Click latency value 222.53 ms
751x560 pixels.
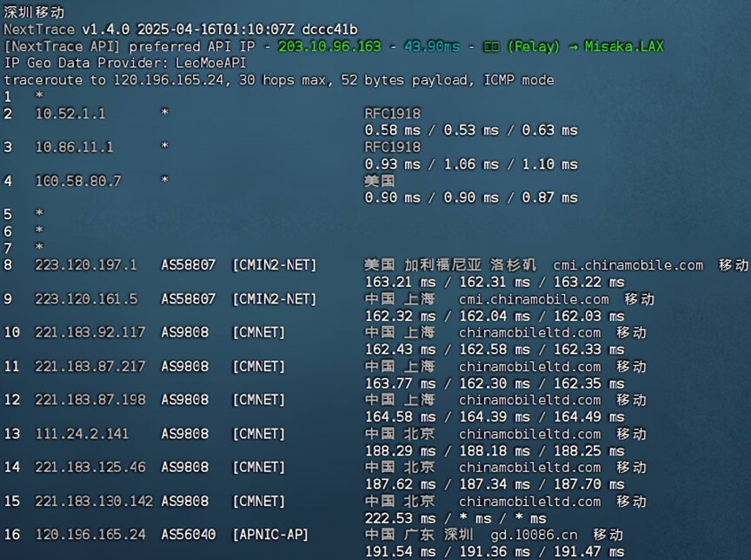(x=401, y=518)
